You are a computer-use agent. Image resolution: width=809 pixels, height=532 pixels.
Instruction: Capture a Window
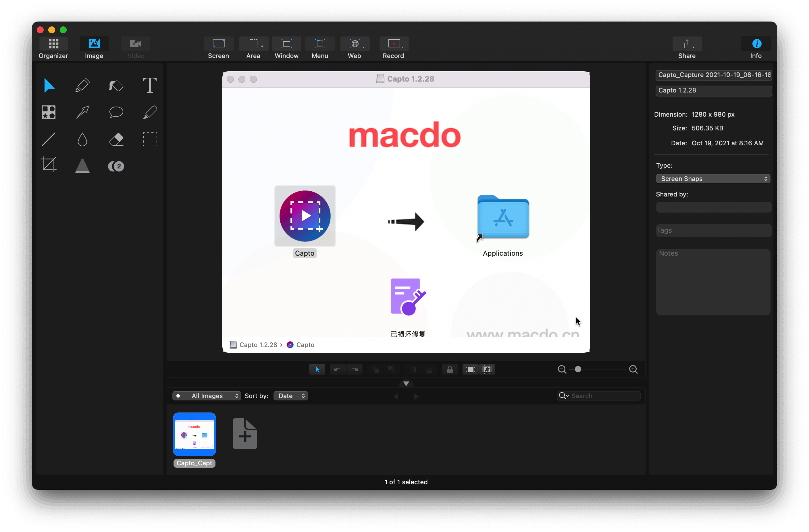tap(286, 48)
